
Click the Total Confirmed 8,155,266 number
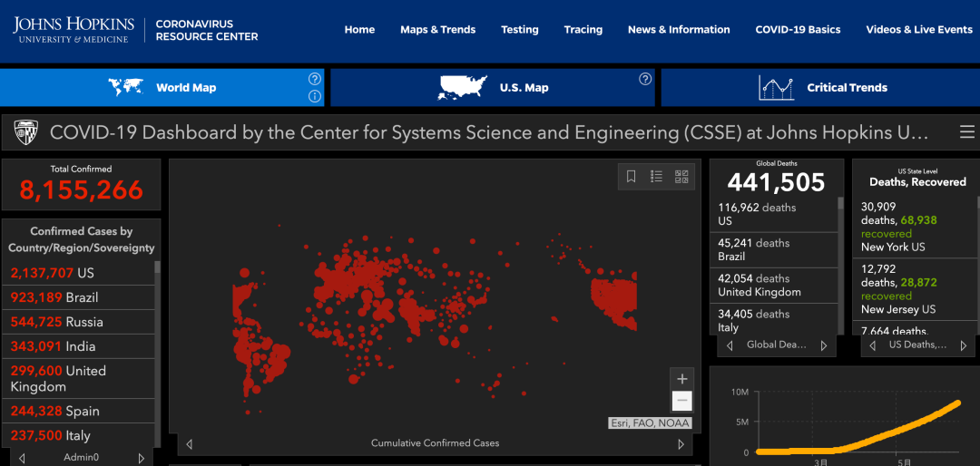click(82, 189)
